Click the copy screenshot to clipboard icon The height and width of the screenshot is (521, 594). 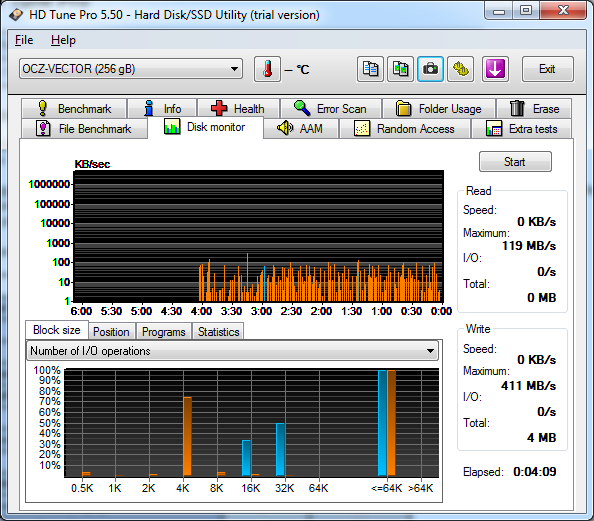[400, 69]
